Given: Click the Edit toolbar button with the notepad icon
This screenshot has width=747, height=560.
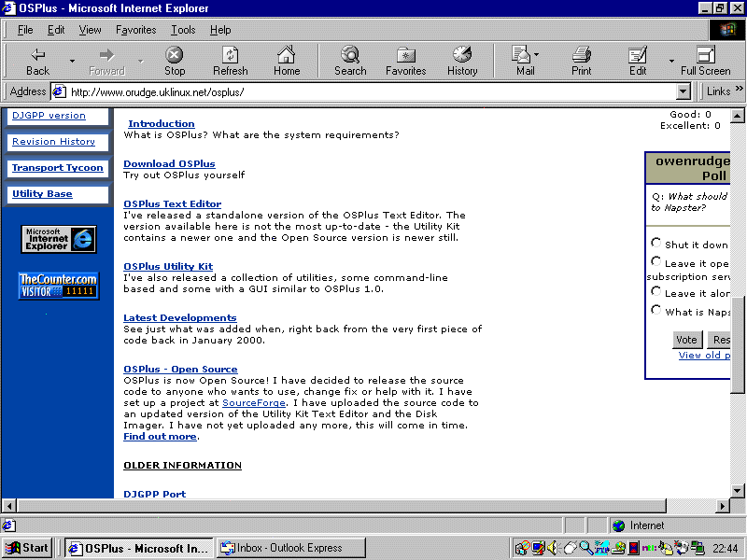Looking at the screenshot, I should tap(638, 62).
